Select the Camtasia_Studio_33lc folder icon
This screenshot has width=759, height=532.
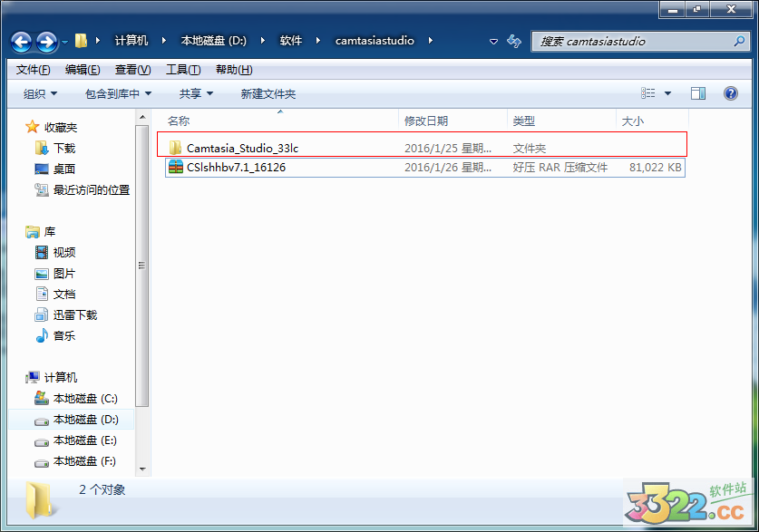(x=175, y=147)
